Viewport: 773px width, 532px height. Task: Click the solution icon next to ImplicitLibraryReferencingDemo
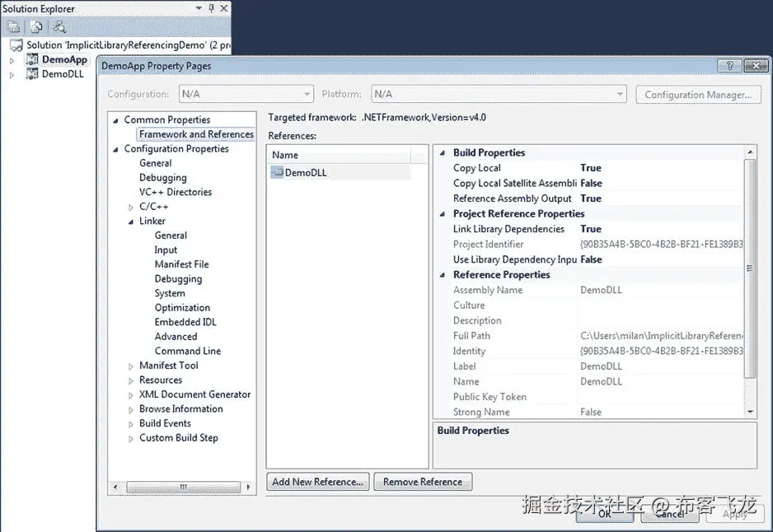click(16, 44)
